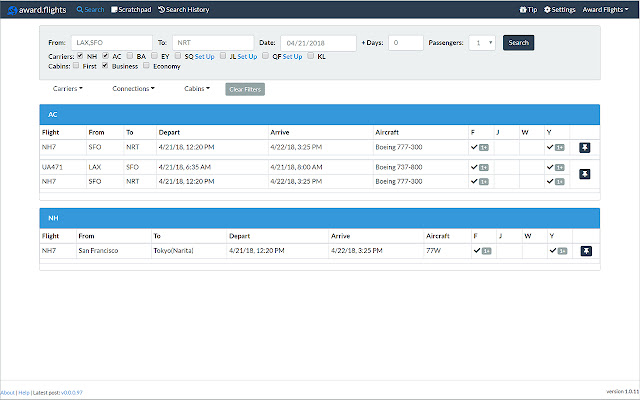Screen dimensions: 640x400
Task: Open the Scratchpad from the navbar
Action: [x=130, y=9]
